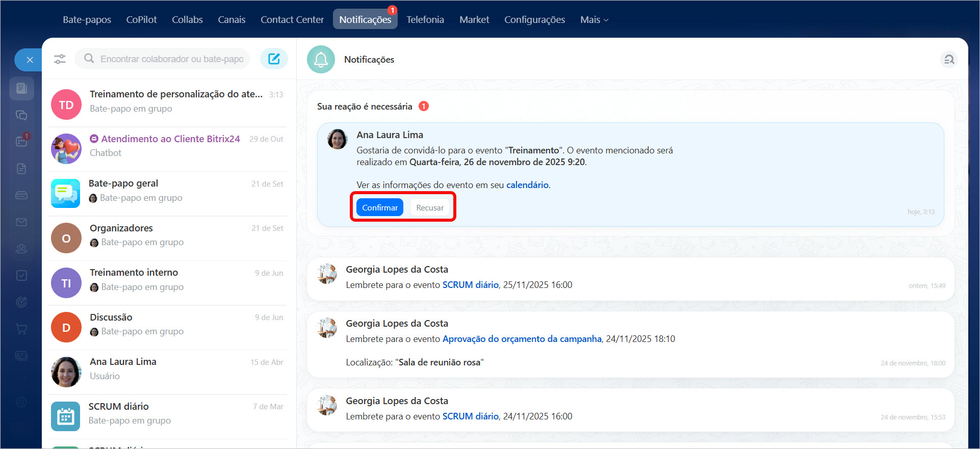Expand the Mais dropdown menu
This screenshot has width=980, height=449.
pos(594,20)
